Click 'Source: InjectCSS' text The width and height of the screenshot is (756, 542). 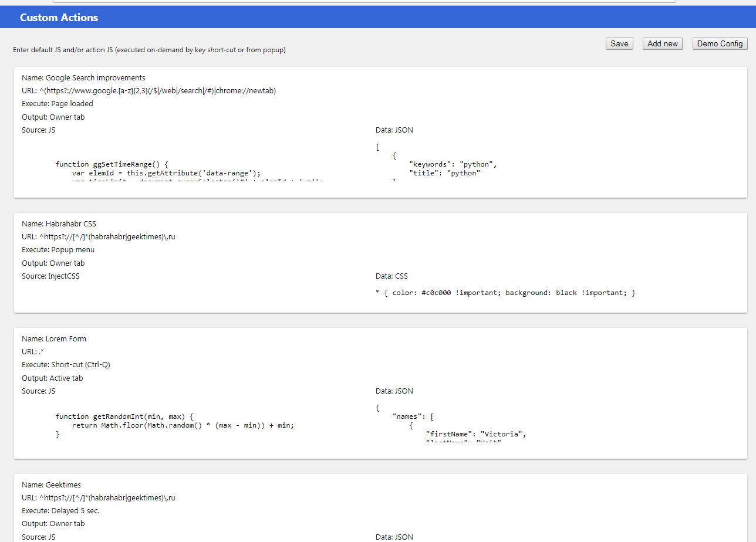click(x=50, y=276)
